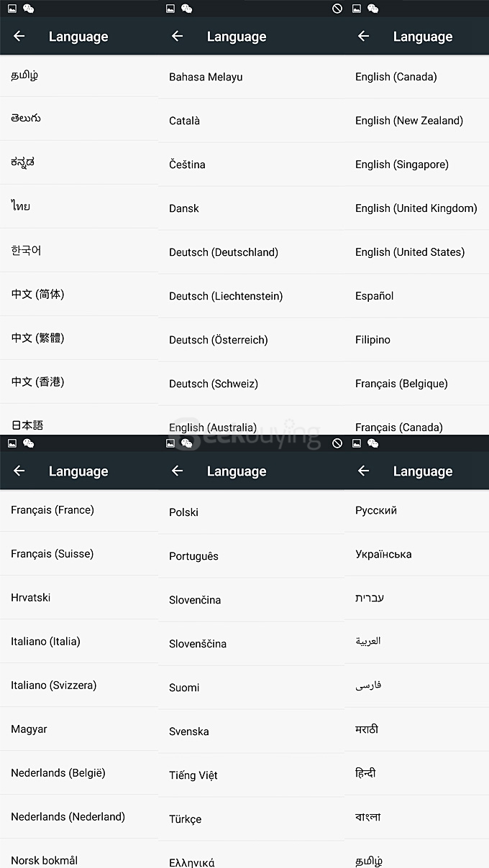Tap back arrow above the Русский list
Screen dimensions: 489x868
pos(364,471)
